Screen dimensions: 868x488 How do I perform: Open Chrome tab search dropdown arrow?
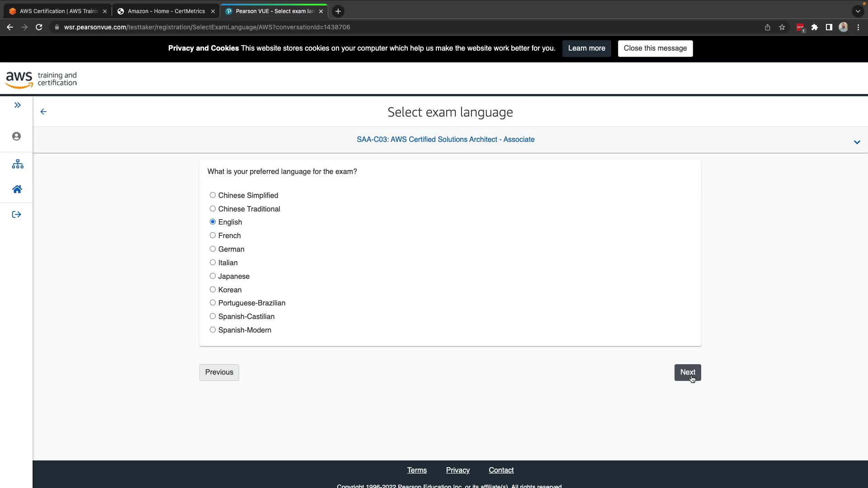[858, 11]
